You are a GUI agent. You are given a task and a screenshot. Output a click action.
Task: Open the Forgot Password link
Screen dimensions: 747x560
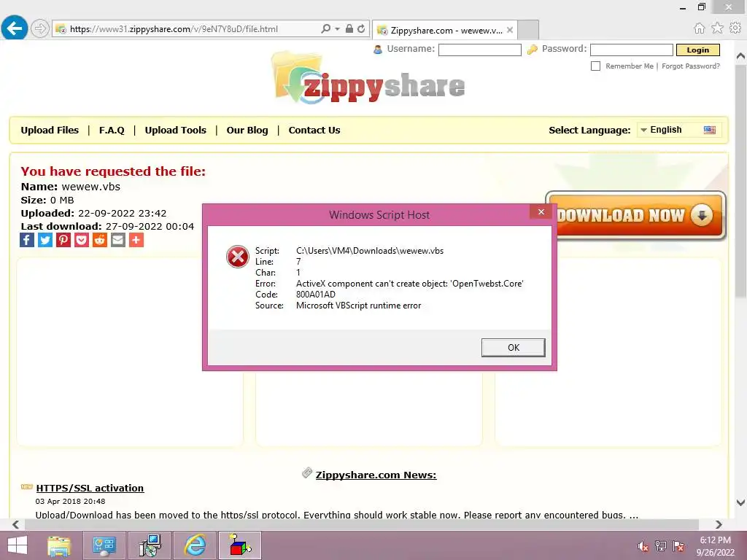[691, 66]
